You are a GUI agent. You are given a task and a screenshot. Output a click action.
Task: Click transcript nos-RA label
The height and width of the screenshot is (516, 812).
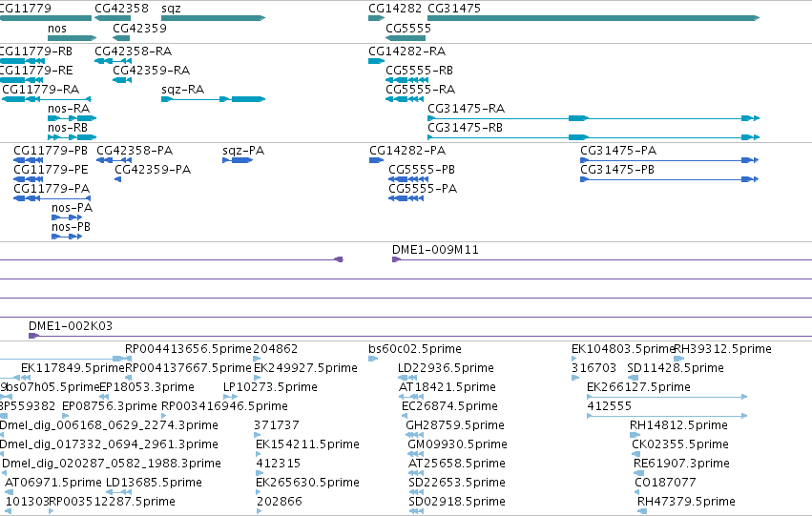click(69, 108)
